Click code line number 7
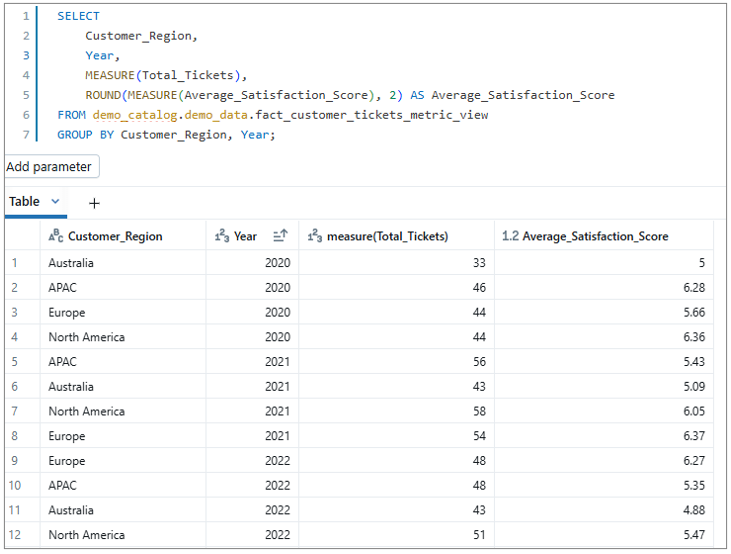Viewport: 731px width, 554px height. (26, 135)
